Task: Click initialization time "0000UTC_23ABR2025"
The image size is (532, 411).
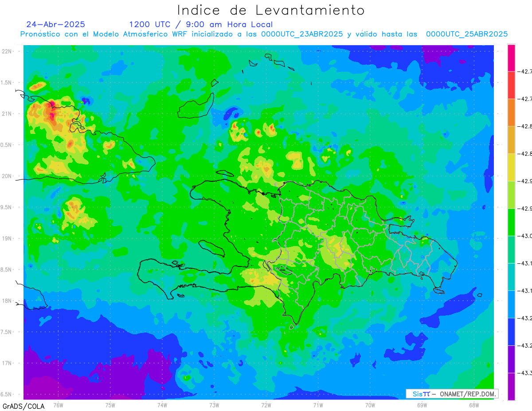Action: [302, 34]
